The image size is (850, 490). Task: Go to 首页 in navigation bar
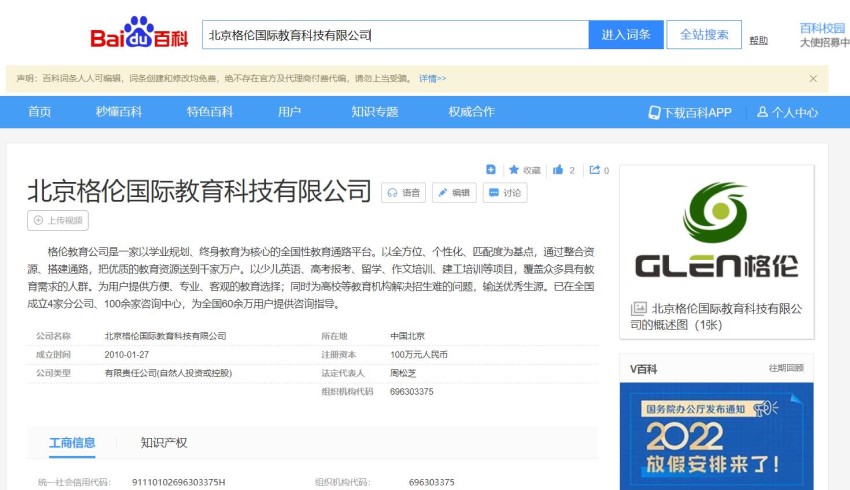(40, 112)
